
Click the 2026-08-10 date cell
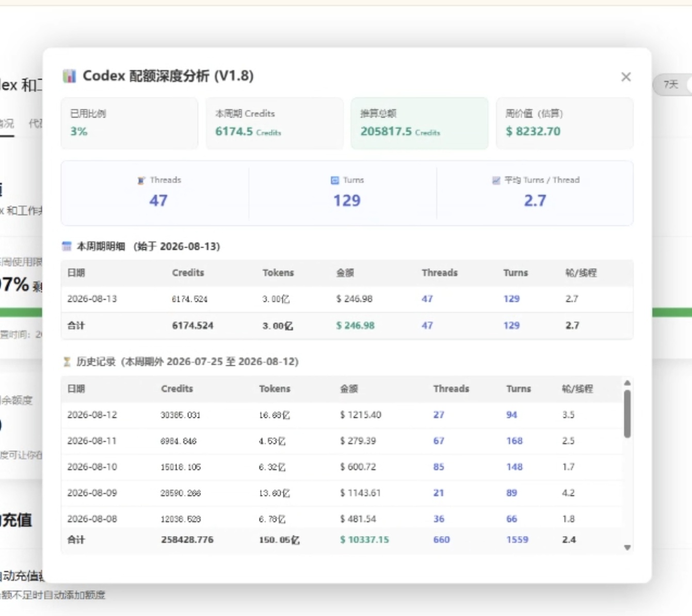tap(92, 467)
